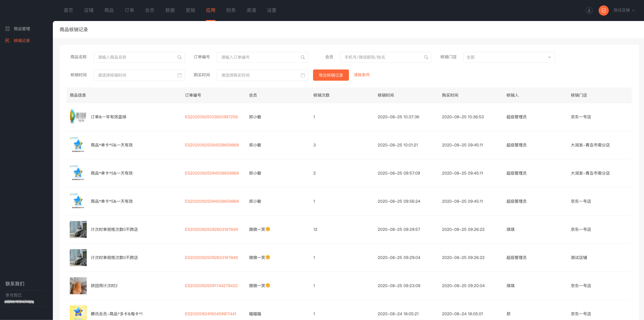Click 导出核销记录 button

tap(331, 75)
